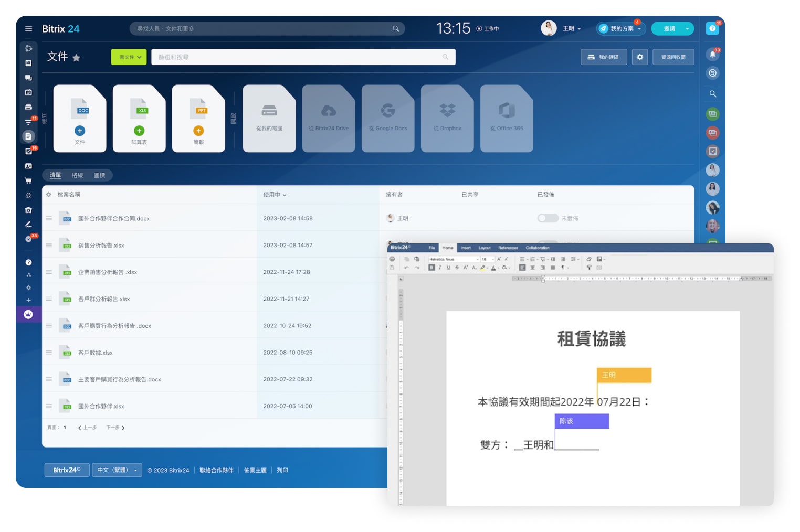Open the calendar icon in the left sidebar
The height and width of the screenshot is (532, 800).
click(28, 92)
